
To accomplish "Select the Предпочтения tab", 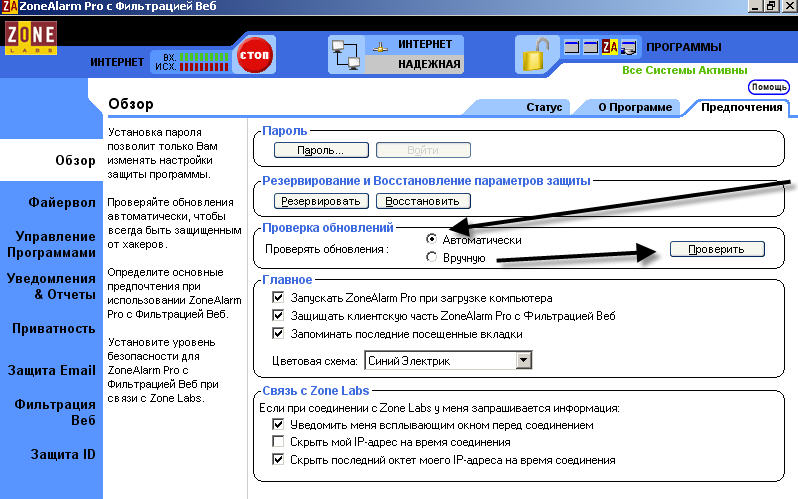I will pos(741,107).
